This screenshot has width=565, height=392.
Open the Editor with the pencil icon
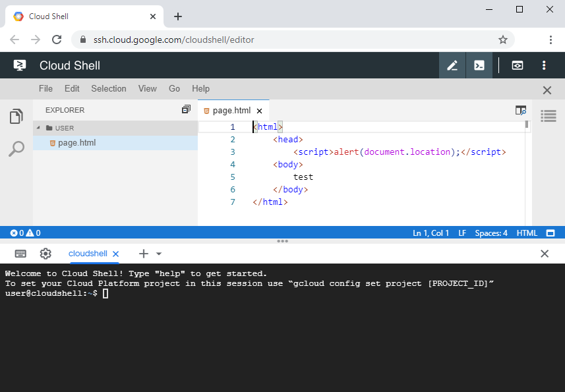(452, 65)
